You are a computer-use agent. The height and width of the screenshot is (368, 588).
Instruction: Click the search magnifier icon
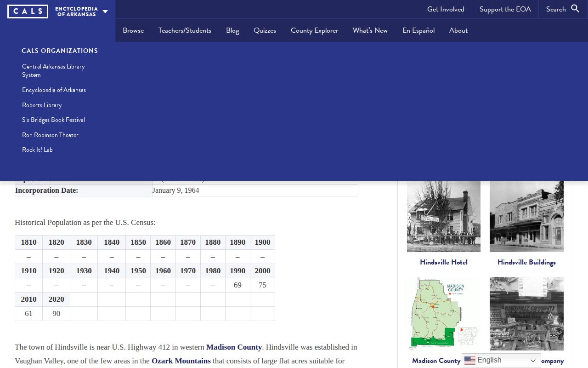(x=575, y=9)
